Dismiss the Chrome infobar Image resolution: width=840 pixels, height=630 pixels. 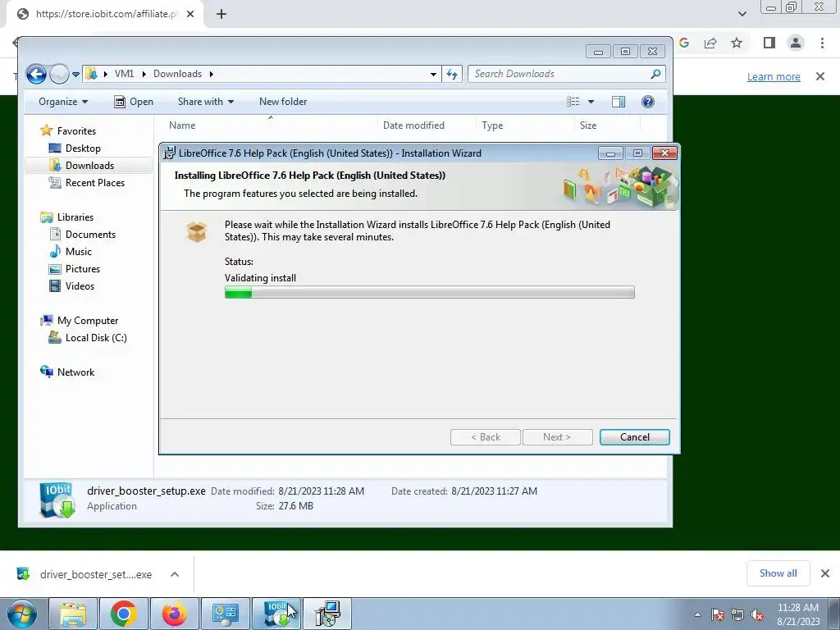pos(820,76)
